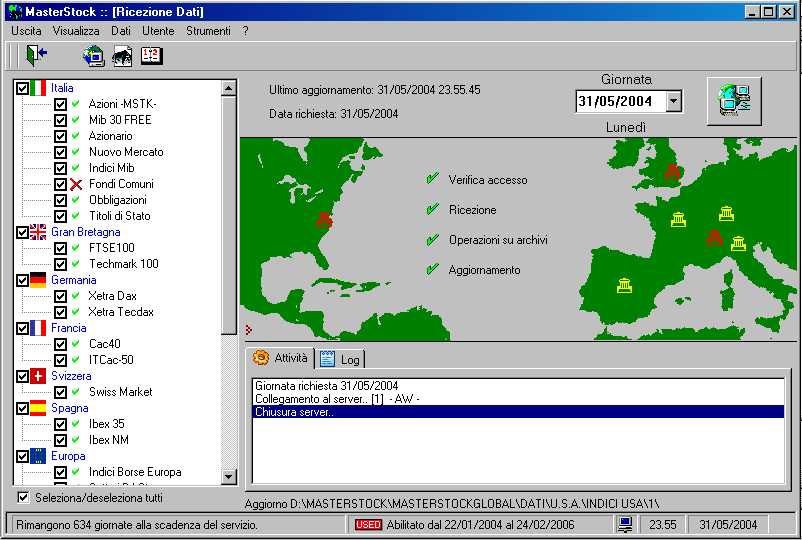Click 'Rimangono 634 giornate' status bar text

[x=137, y=525]
